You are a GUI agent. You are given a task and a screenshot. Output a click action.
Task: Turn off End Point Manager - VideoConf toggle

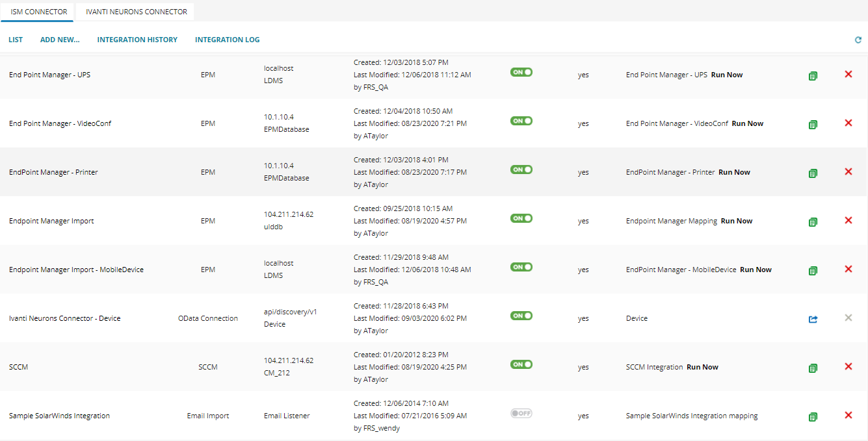(521, 121)
